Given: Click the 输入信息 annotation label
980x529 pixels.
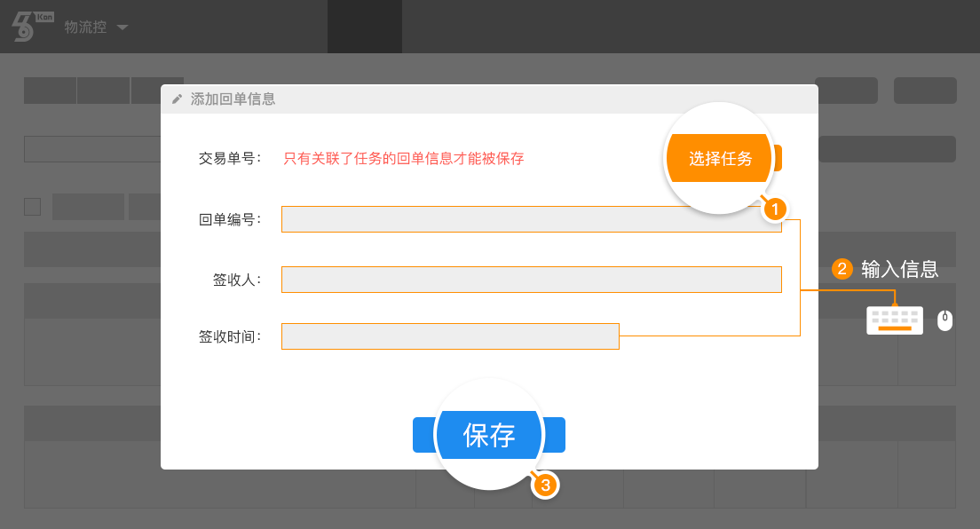Looking at the screenshot, I should [900, 269].
